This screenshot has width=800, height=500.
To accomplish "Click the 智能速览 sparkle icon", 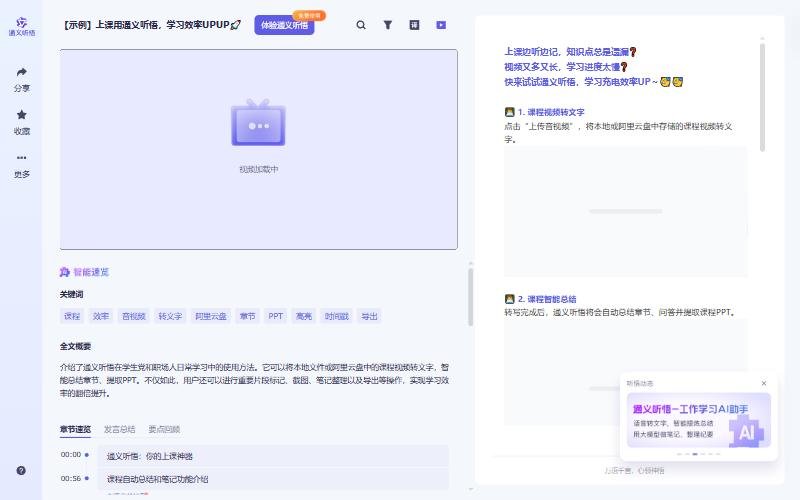I will pos(64,272).
